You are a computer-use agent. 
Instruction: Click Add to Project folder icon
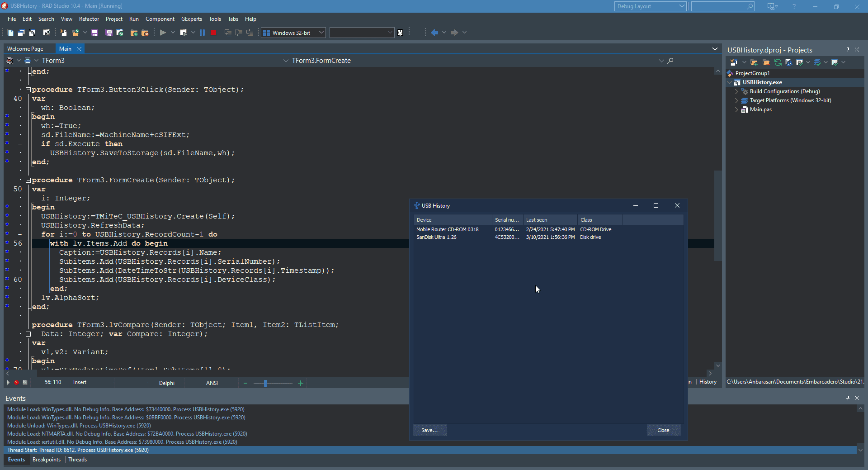click(x=134, y=33)
